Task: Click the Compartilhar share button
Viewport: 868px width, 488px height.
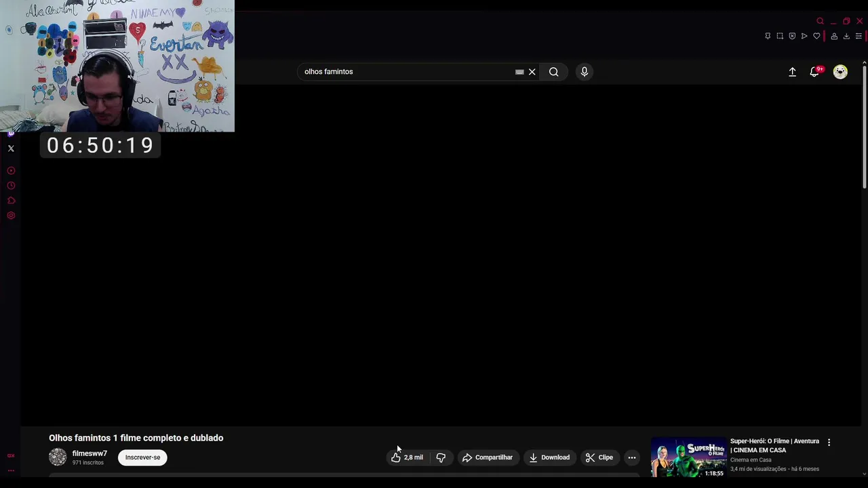Action: (x=487, y=457)
